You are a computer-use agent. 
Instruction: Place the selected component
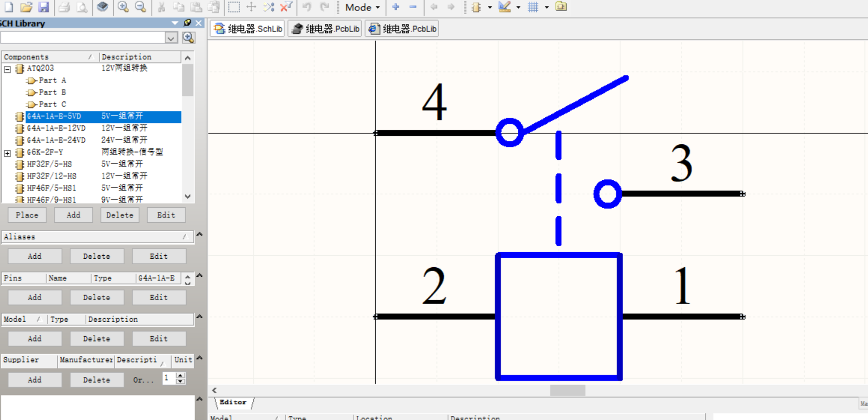click(x=27, y=215)
